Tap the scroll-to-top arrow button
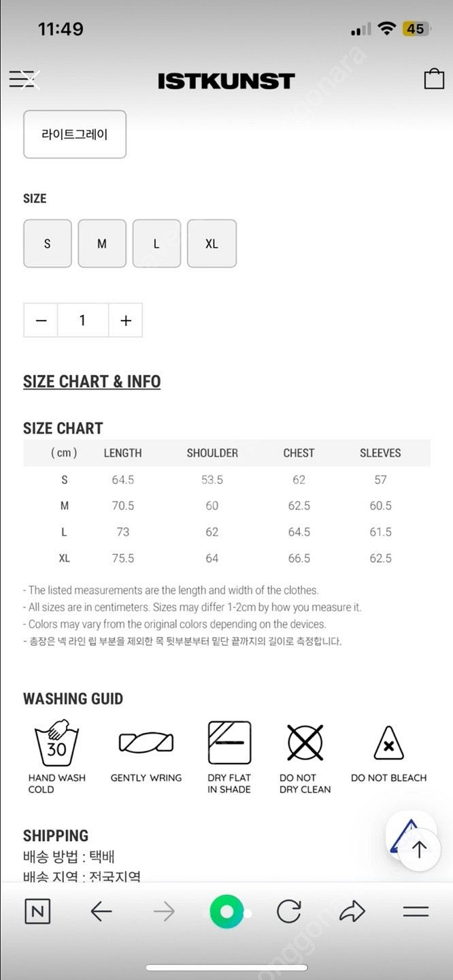Screen dimensions: 453x980 (419, 849)
